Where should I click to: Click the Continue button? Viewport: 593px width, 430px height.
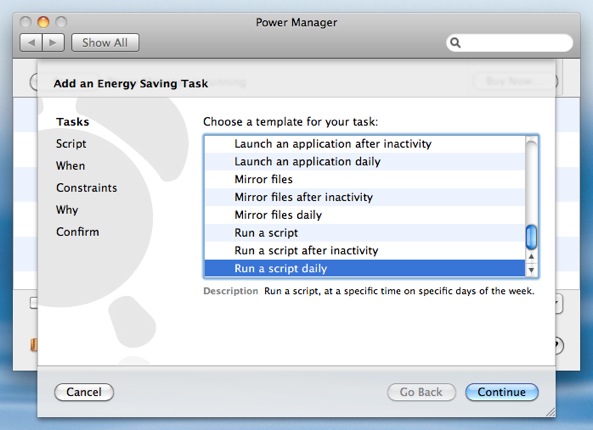[501, 392]
